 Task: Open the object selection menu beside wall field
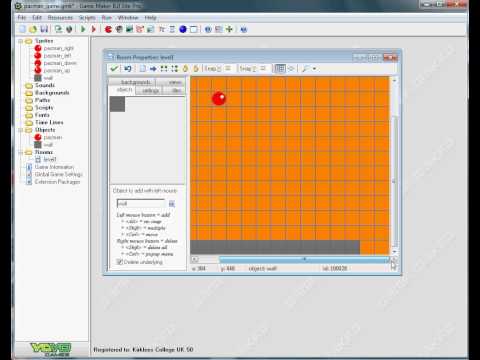click(x=172, y=203)
